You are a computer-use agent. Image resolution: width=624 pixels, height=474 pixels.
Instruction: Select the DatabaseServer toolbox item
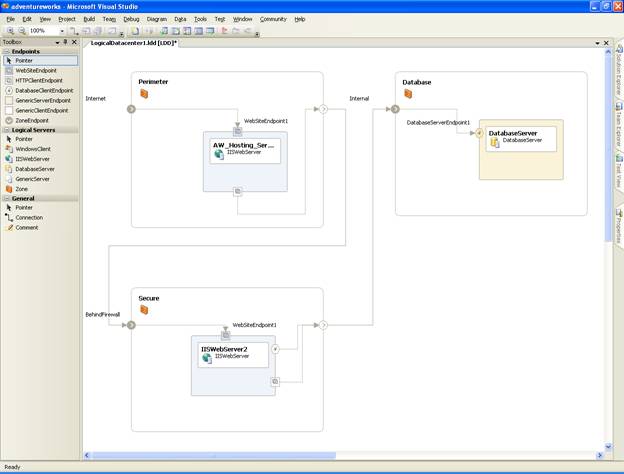(x=41, y=169)
